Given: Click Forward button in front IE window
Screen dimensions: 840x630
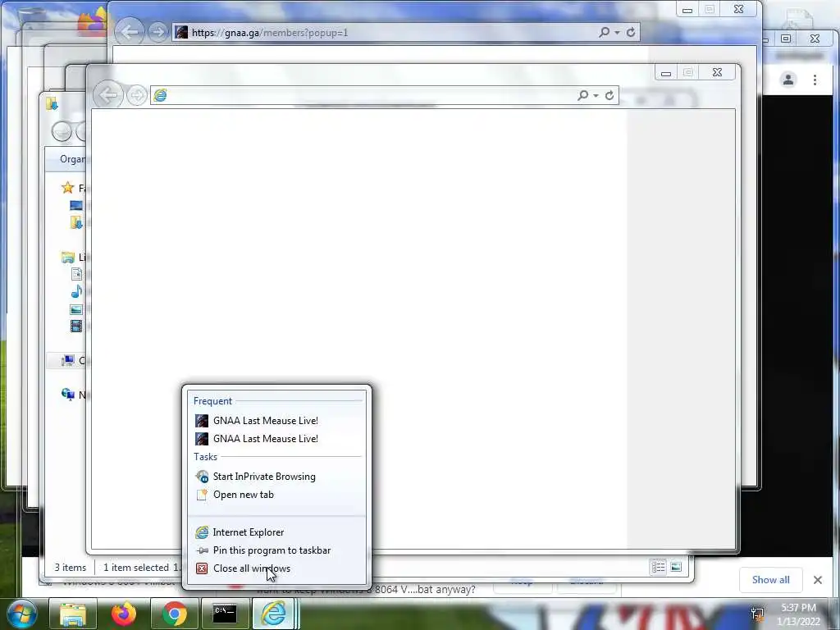Looking at the screenshot, I should point(137,95).
